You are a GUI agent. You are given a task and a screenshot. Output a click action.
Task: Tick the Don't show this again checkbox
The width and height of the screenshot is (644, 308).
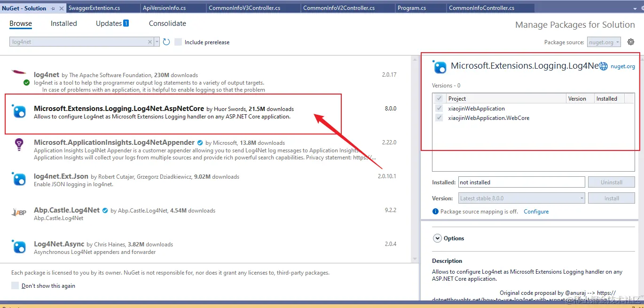(x=15, y=285)
